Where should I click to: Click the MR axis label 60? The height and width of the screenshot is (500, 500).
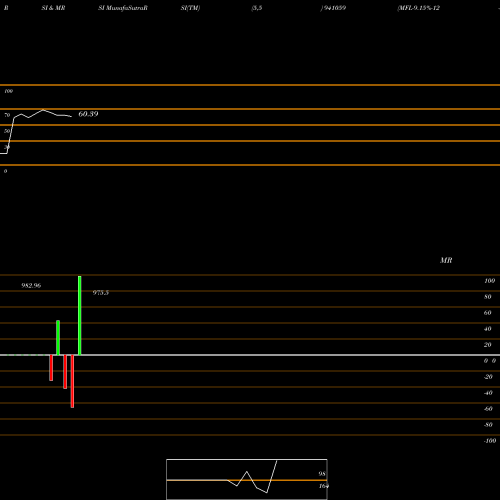(488, 313)
